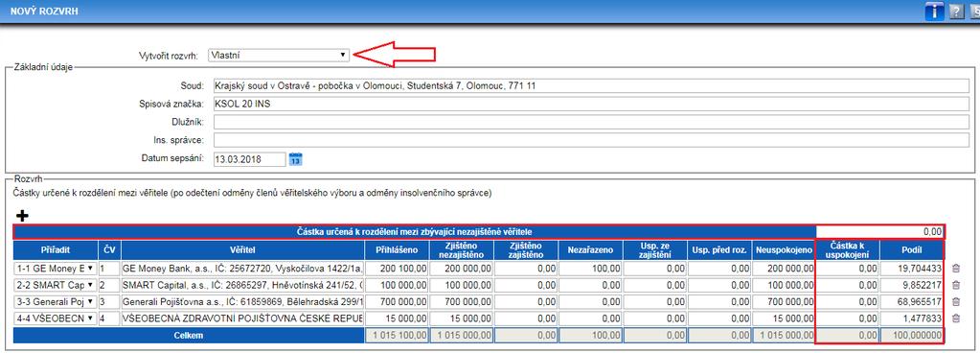Click the Spisová značka input field
Image resolution: width=980 pixels, height=353 pixels.
click(591, 104)
